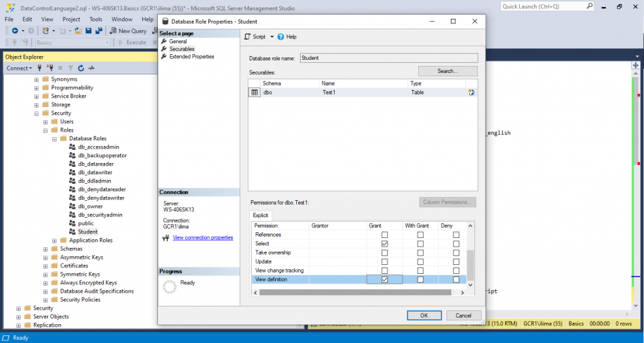The image size is (644, 343).
Task: Click OK to save the role properties
Action: click(425, 315)
